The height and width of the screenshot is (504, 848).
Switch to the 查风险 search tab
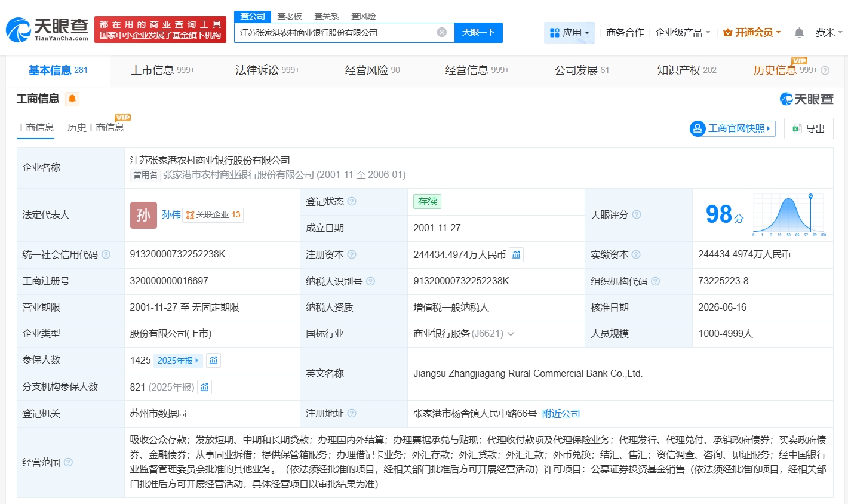[x=363, y=16]
